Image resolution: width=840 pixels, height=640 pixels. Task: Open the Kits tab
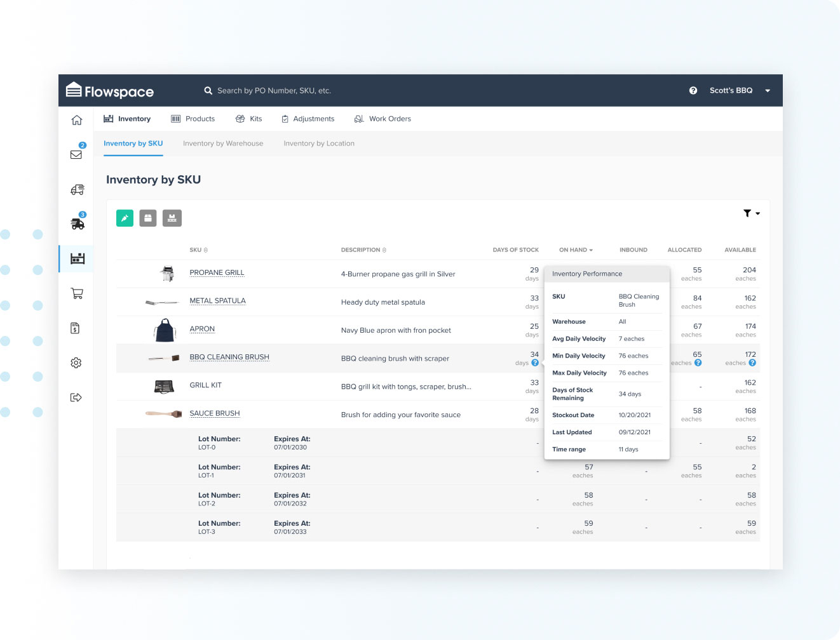[248, 119]
